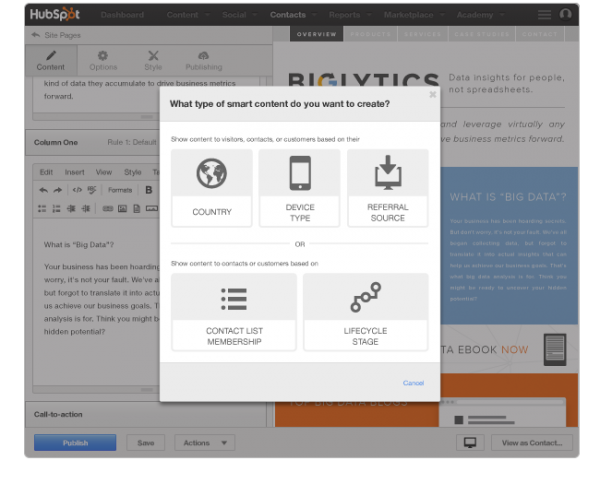Toggle bold formatting
Image resolution: width=600 pixels, height=484 pixels.
(149, 190)
